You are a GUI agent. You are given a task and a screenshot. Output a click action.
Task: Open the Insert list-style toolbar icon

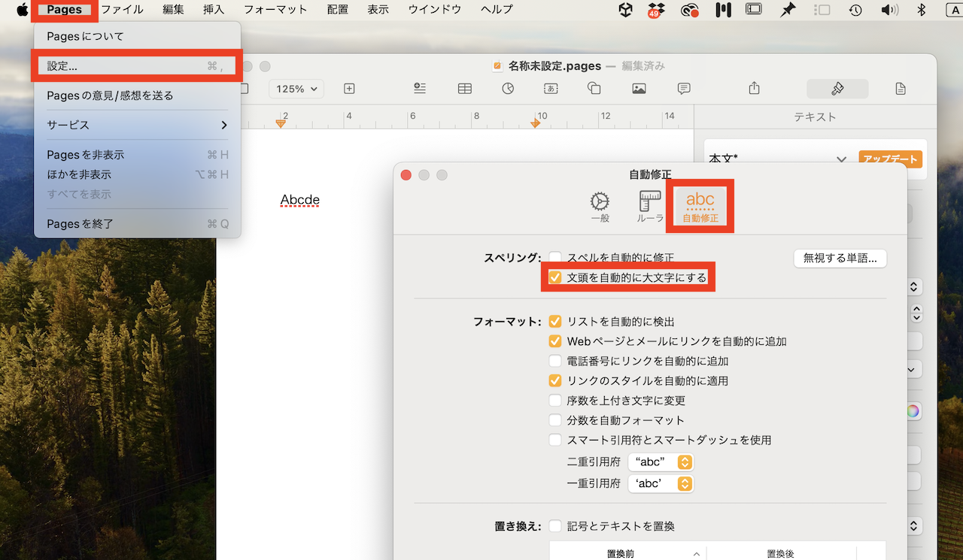coord(420,88)
